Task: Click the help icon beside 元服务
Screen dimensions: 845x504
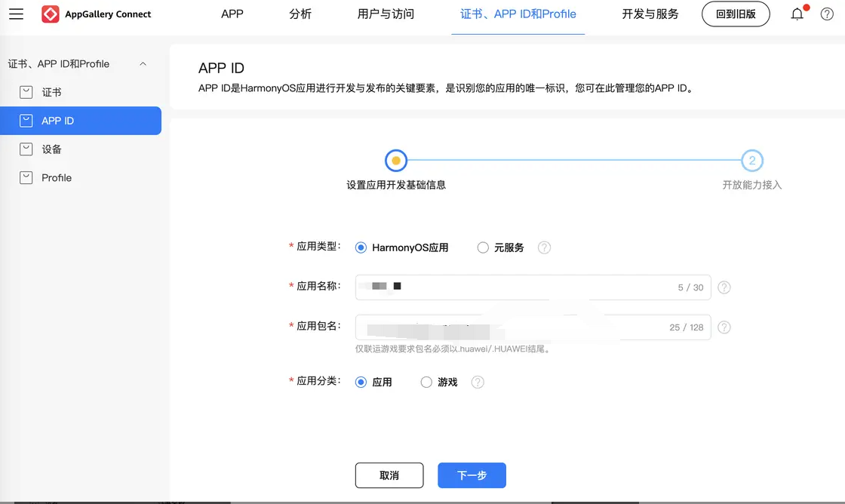Action: [x=544, y=247]
